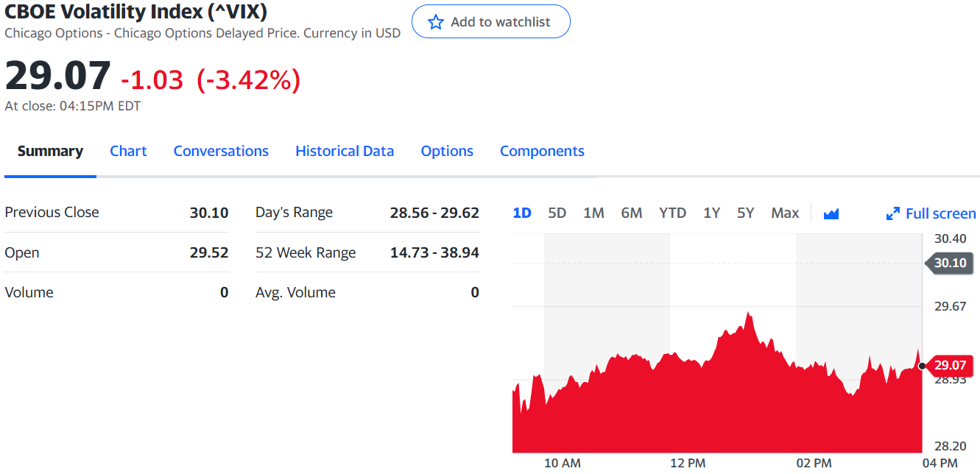The height and width of the screenshot is (474, 980).
Task: Open the Summary tab
Action: pos(50,151)
